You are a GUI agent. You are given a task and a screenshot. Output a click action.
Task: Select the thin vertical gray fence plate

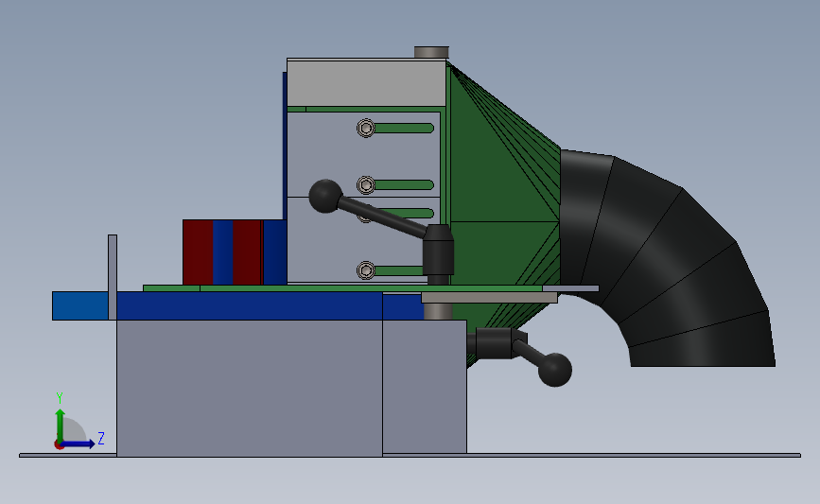[x=113, y=277]
